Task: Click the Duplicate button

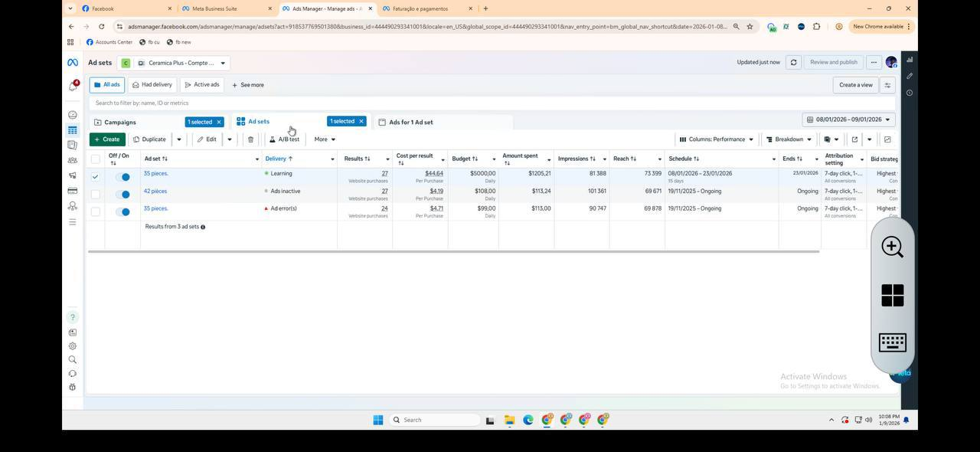Action: (x=149, y=139)
